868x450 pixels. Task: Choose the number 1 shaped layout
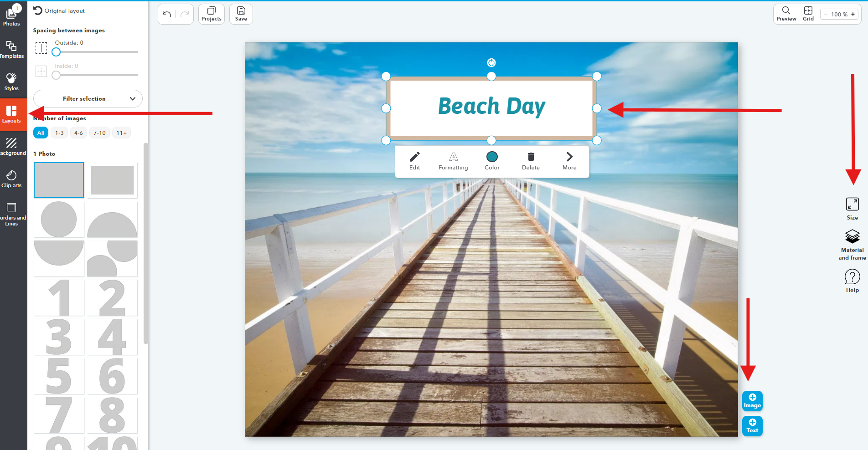[59, 297]
